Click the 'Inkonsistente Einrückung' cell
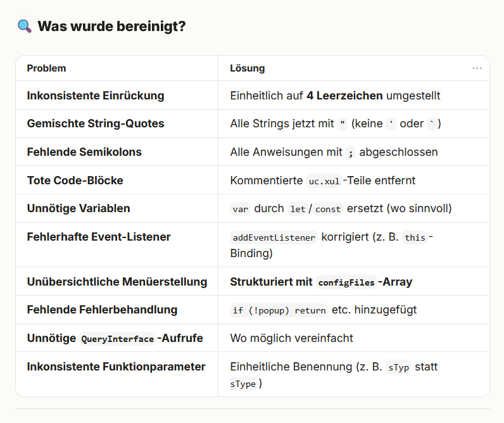The width and height of the screenshot is (504, 423). pos(96,96)
